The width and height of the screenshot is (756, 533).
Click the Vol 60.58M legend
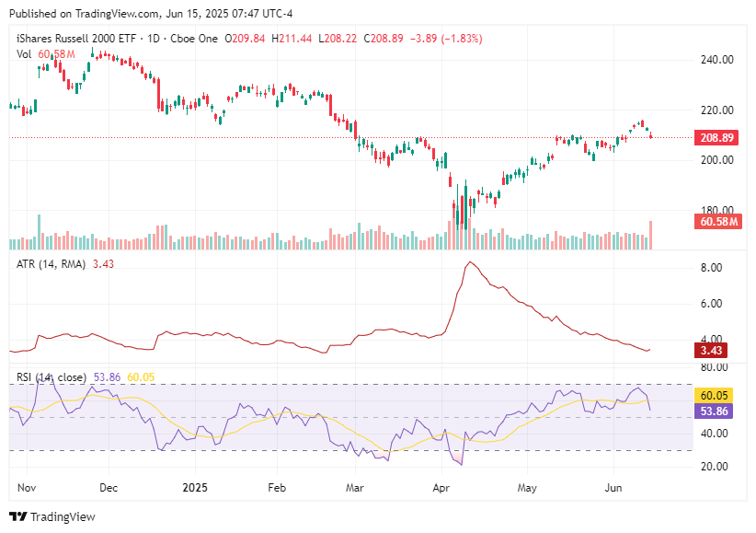coord(46,54)
